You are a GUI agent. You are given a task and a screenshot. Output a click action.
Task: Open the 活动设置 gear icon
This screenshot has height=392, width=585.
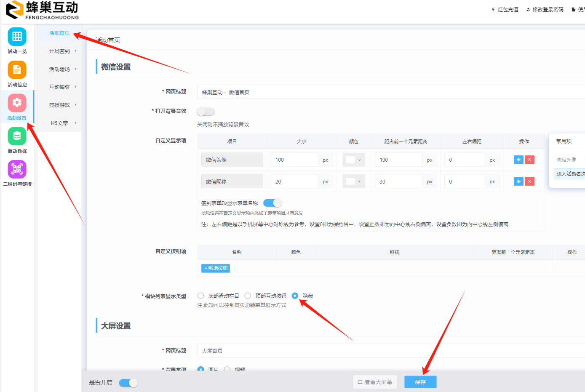tap(17, 103)
